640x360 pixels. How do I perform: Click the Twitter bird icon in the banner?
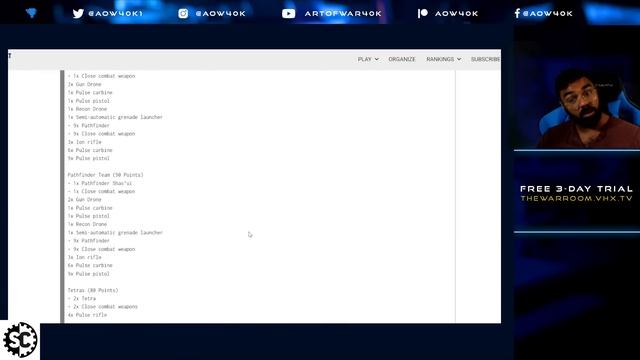(x=78, y=13)
